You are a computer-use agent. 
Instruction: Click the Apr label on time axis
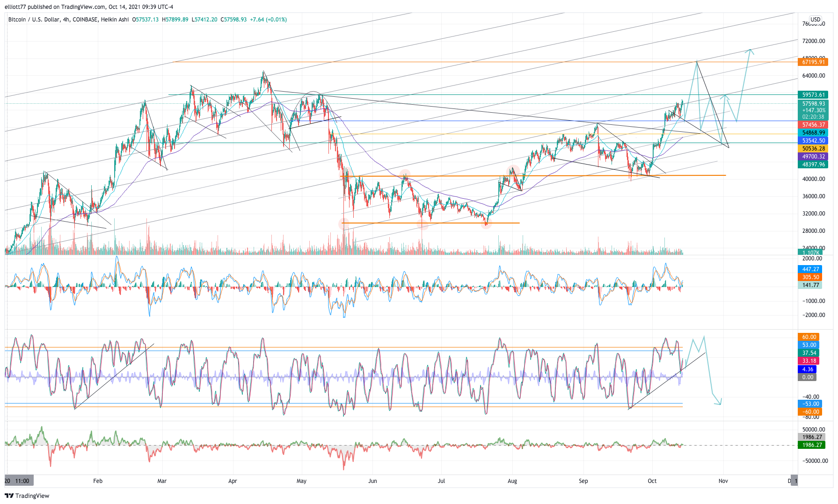233,481
